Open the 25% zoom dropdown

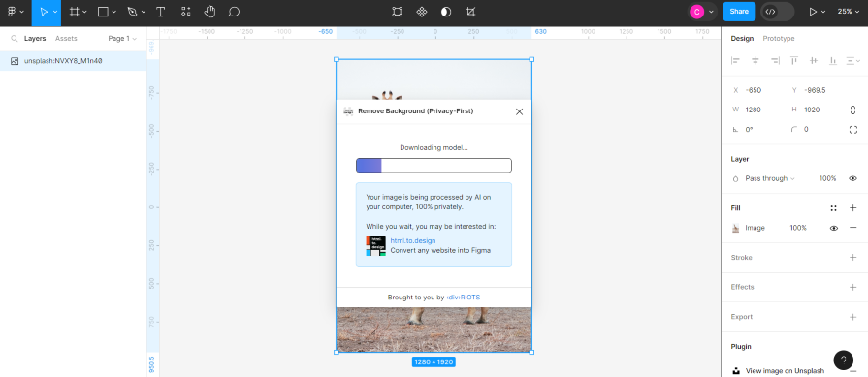848,12
